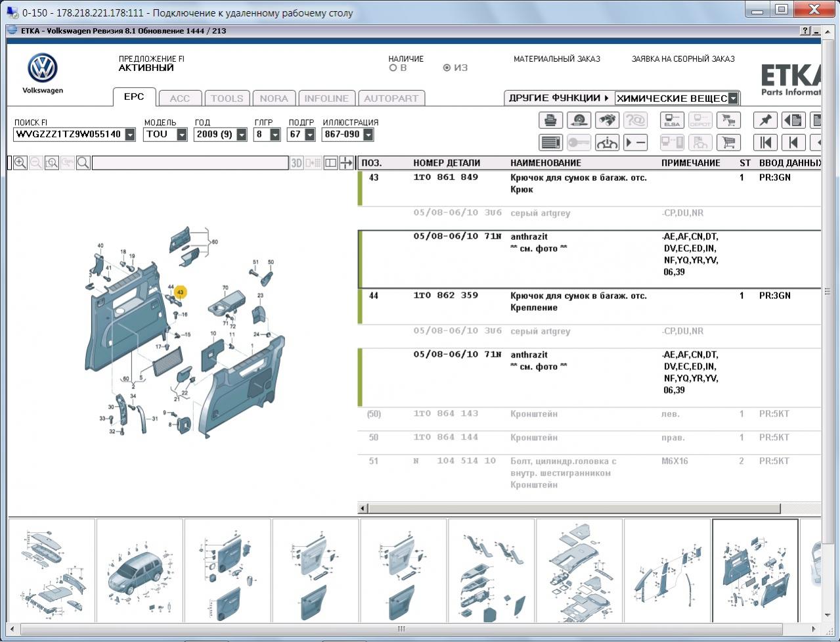Open the ХИМИЧЕСКИЕ ВЕЩЕСТВА dropdown
This screenshot has width=840, height=642.
coord(733,99)
